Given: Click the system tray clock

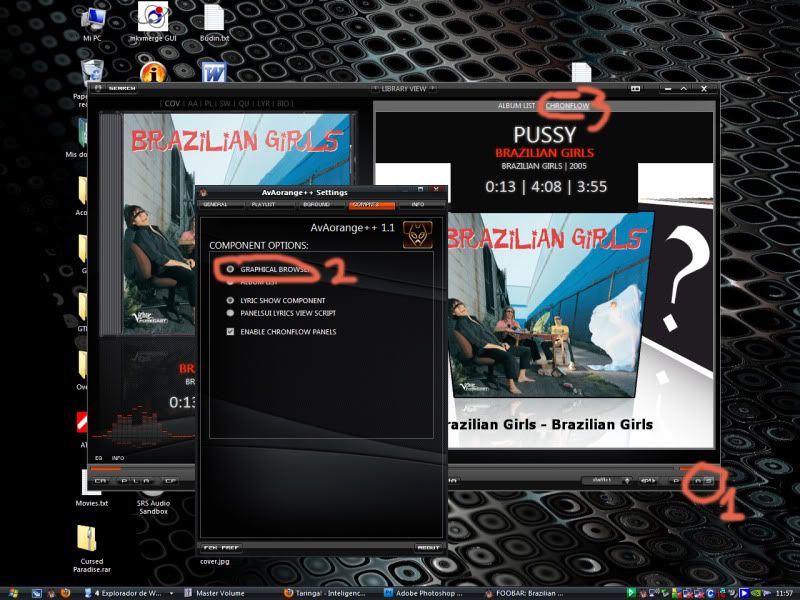Looking at the screenshot, I should [784, 593].
